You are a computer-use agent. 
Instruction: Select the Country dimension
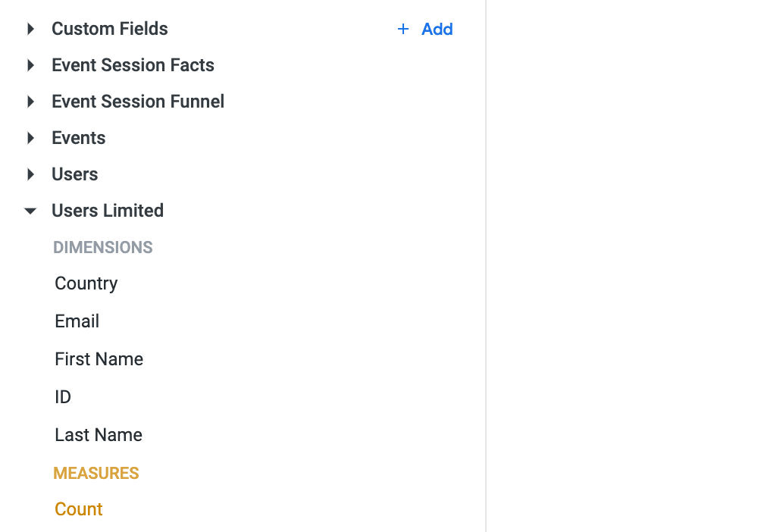click(86, 283)
